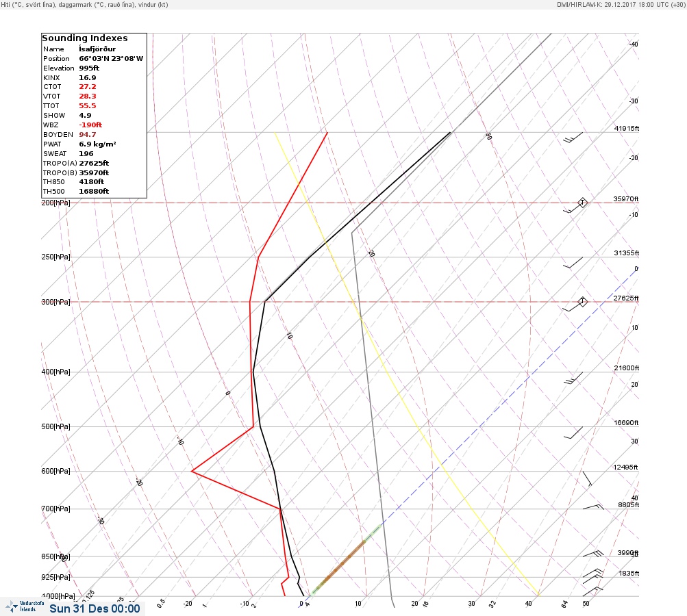Click the TROPO(B) value in the indexes box
687x616 pixels.
94,173
